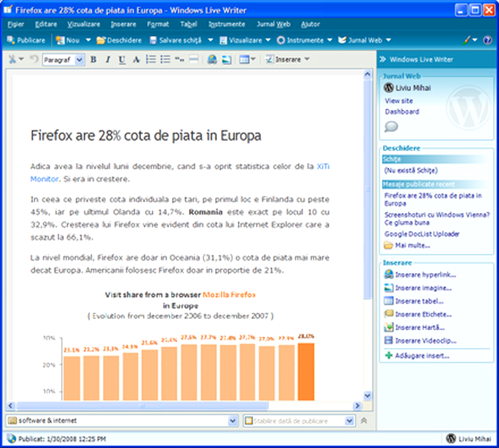The image size is (499, 448).
Task: Apply numbered list formatting
Action: click(151, 59)
